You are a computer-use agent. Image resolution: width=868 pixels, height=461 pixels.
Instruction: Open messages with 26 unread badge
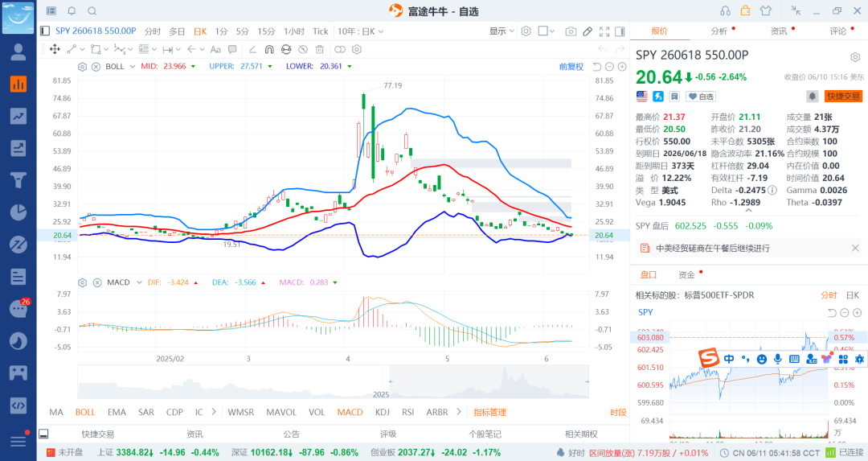point(19,308)
